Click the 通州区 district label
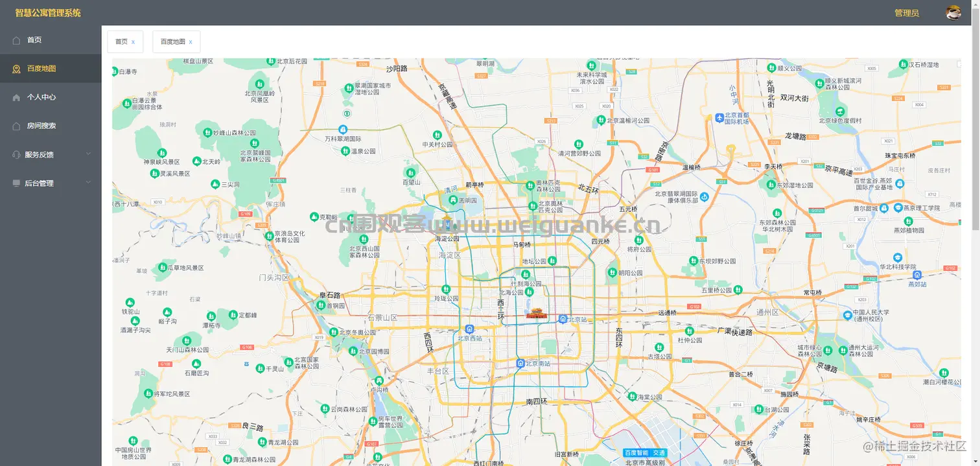This screenshot has width=980, height=466. pos(767,312)
